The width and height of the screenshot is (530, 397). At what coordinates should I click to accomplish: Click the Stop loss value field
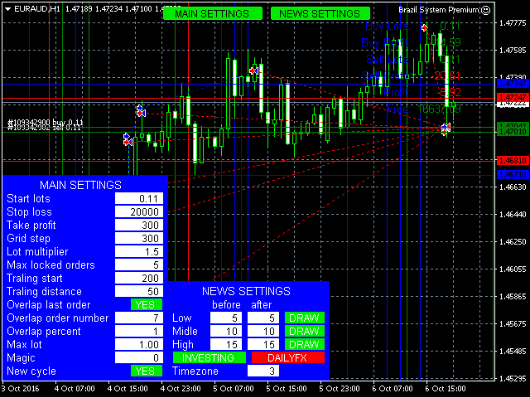point(139,212)
